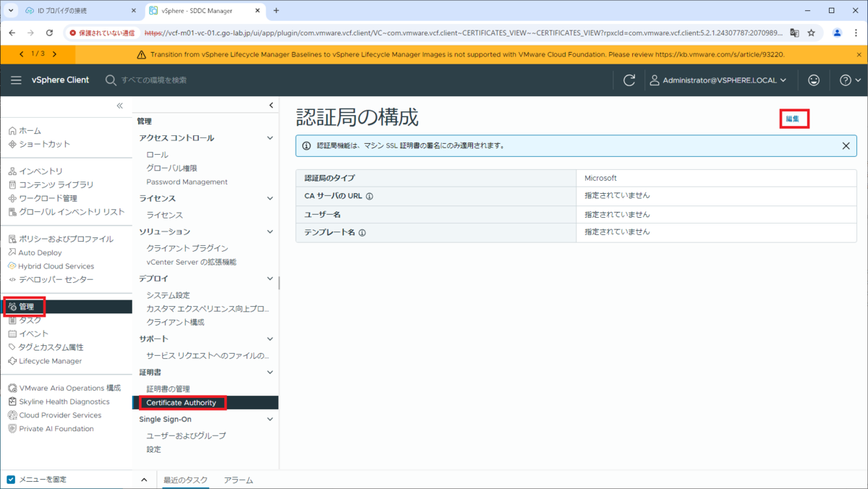The width and height of the screenshot is (868, 489).
Task: Collapse the ソリューション section
Action: (270, 231)
